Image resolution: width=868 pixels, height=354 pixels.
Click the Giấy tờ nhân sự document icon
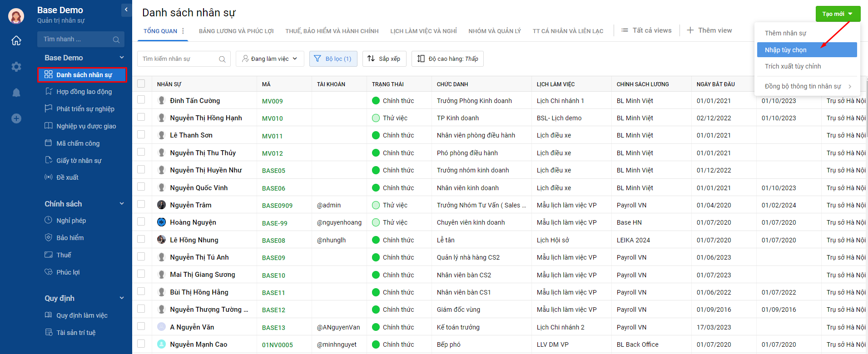click(49, 160)
